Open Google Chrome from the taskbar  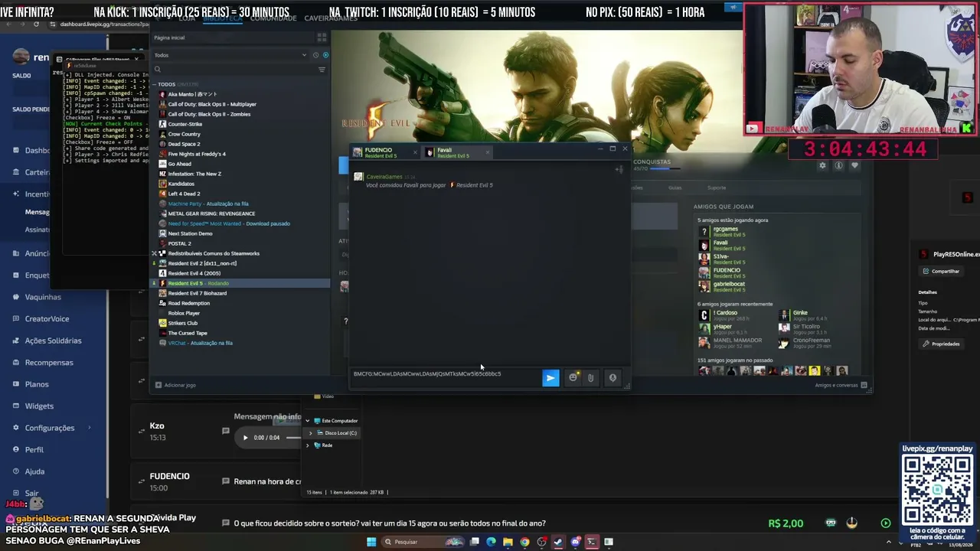tap(524, 542)
